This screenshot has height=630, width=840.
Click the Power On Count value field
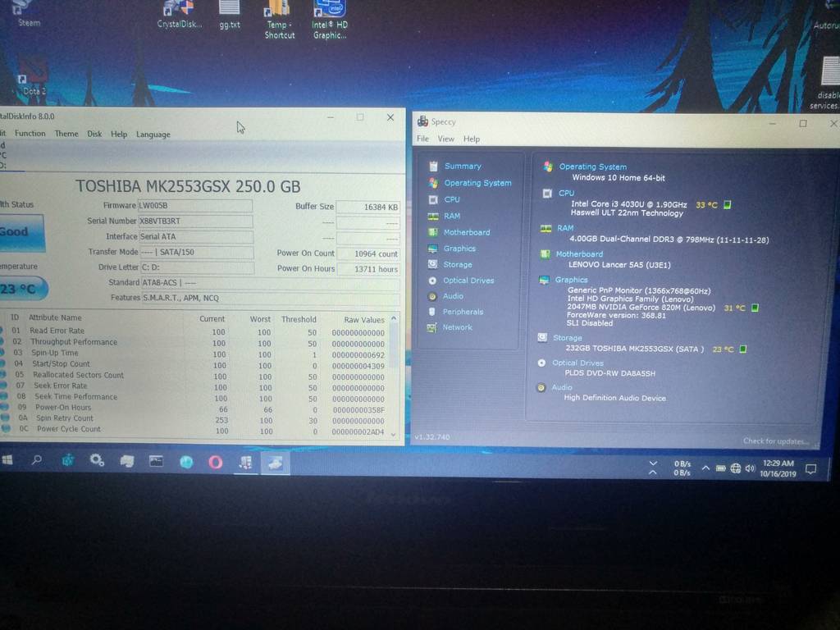(x=368, y=253)
